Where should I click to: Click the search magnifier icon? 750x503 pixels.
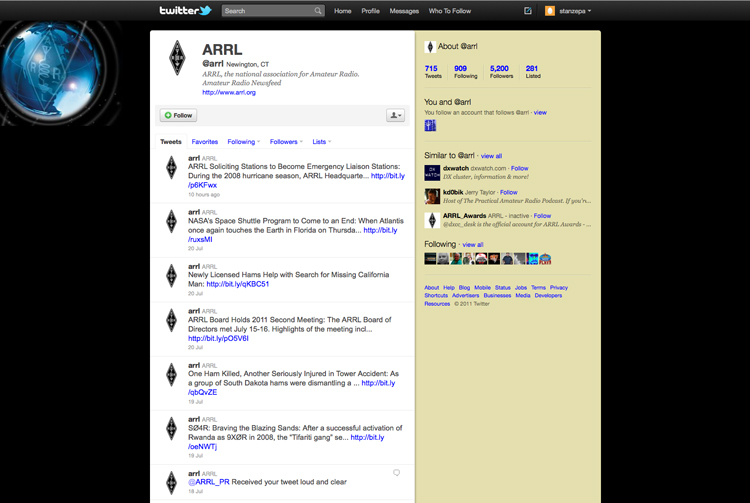[x=318, y=11]
